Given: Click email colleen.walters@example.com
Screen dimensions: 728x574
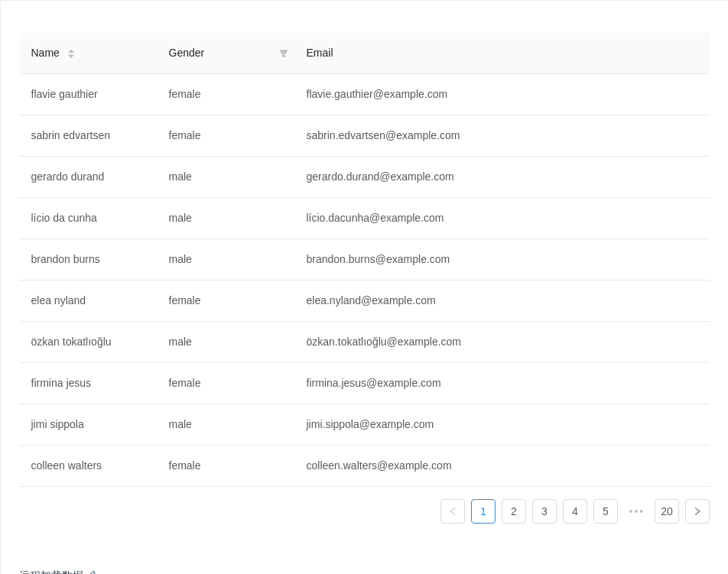Looking at the screenshot, I should pos(379,466).
